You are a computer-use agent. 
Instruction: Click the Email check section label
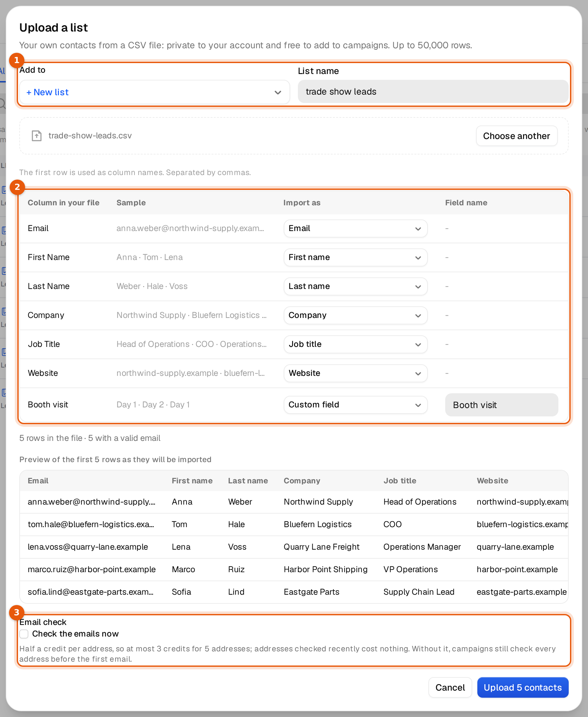point(43,622)
